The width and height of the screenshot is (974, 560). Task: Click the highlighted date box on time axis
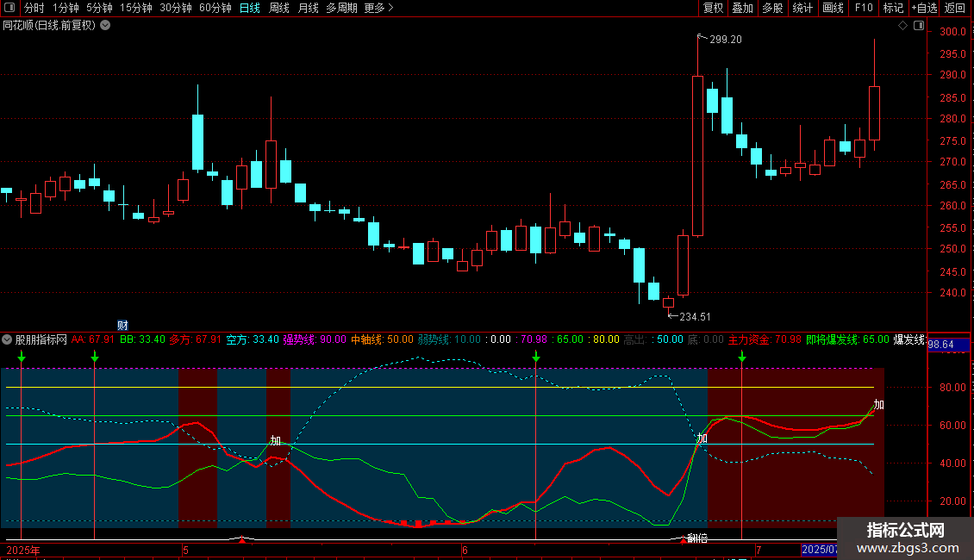pyautogui.click(x=819, y=550)
